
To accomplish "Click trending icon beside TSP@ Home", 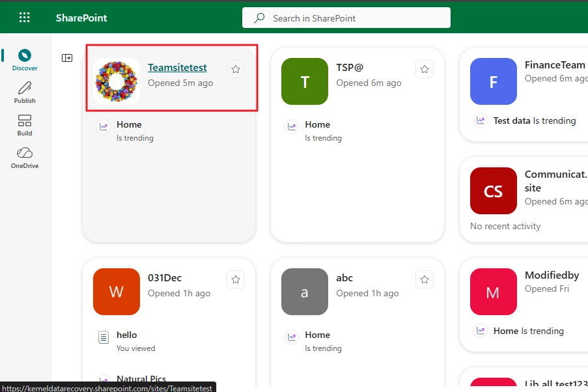I will coord(292,127).
